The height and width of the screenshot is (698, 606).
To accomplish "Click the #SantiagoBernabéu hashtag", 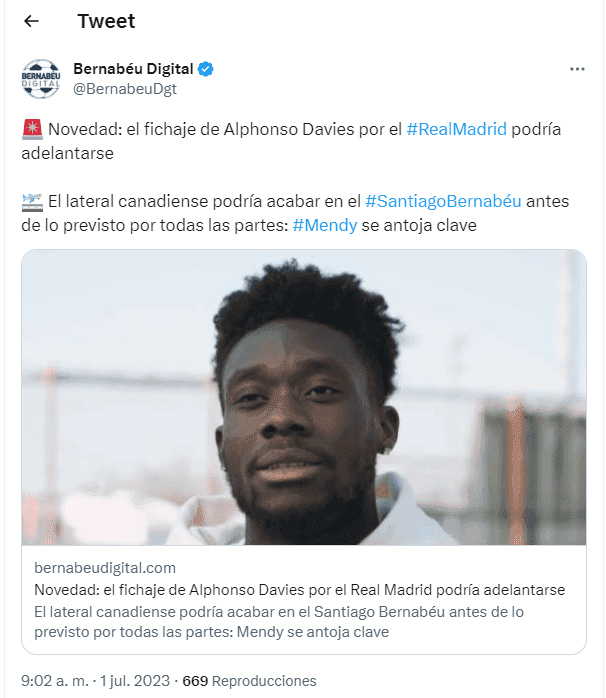I will coord(443,201).
